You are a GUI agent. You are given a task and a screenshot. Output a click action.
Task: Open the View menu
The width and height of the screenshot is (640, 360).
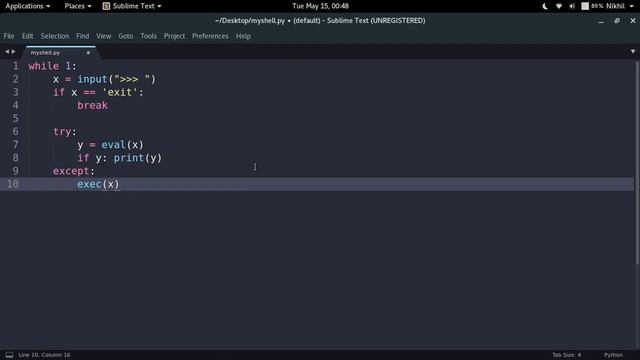tap(104, 36)
